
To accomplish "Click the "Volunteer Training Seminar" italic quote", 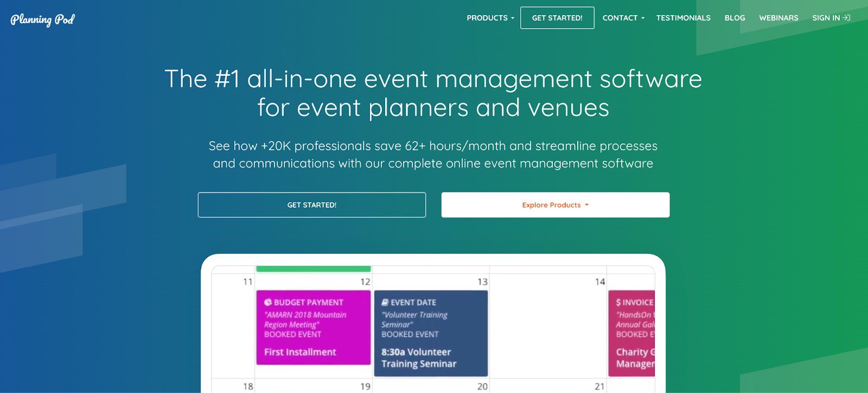I will click(x=414, y=319).
